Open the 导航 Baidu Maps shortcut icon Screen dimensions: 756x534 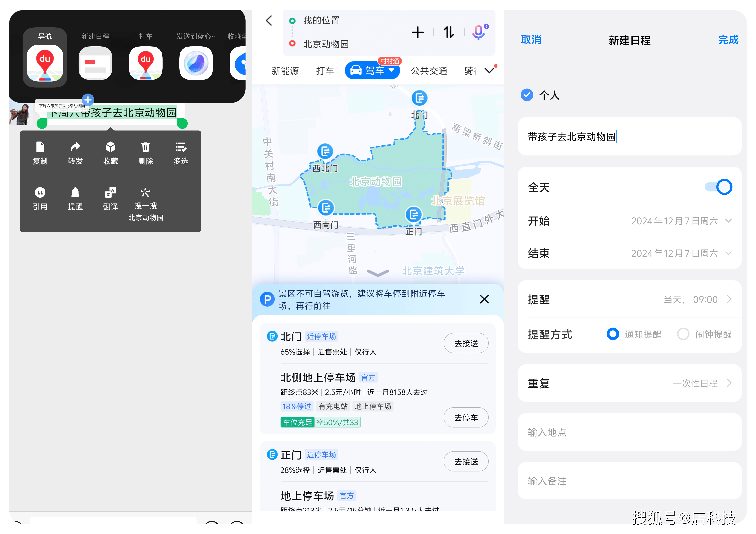45,63
